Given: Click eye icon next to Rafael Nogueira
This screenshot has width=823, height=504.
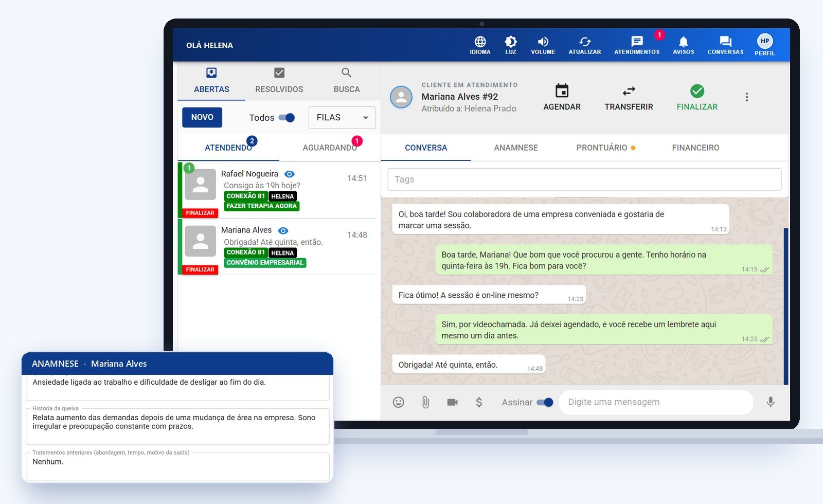Looking at the screenshot, I should (x=290, y=174).
